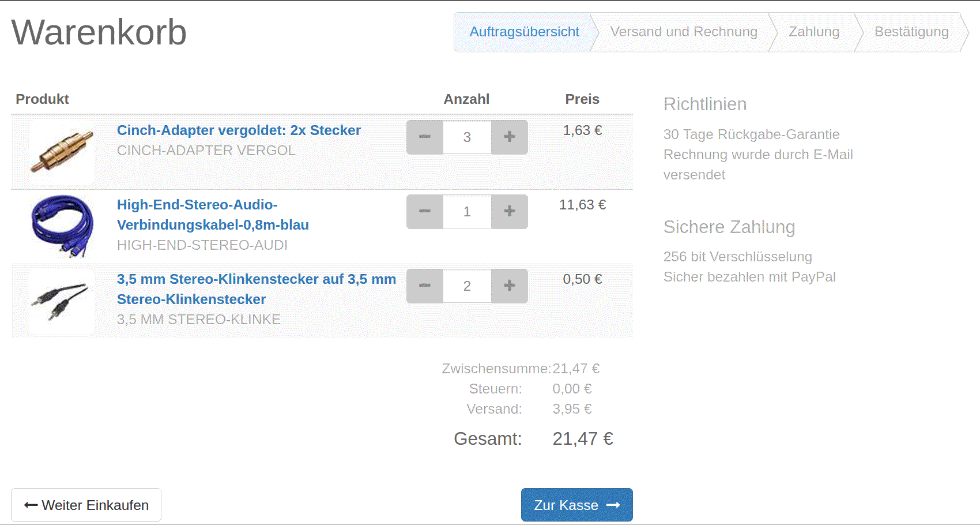The image size is (980, 525).
Task: Switch to the Zahlung step
Action: (x=814, y=32)
